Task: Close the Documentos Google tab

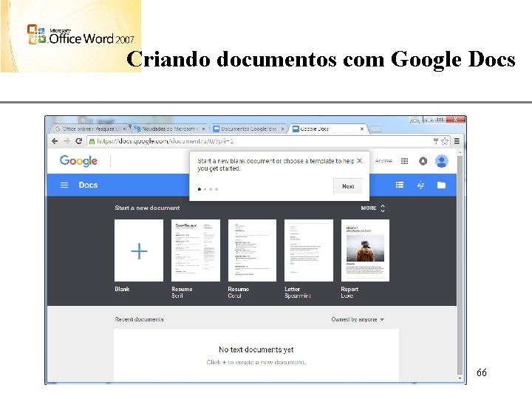Action: (x=282, y=129)
